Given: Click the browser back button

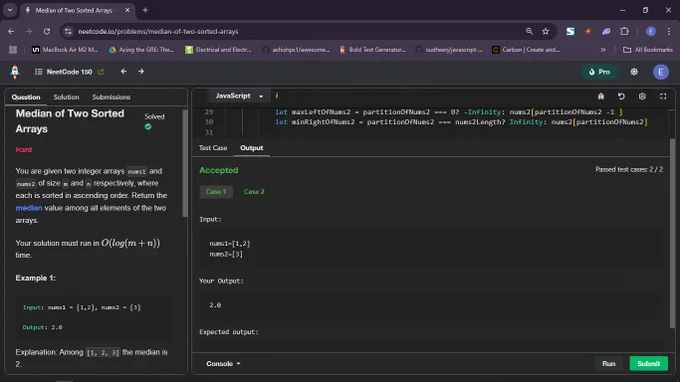Looking at the screenshot, I should coord(11,31).
